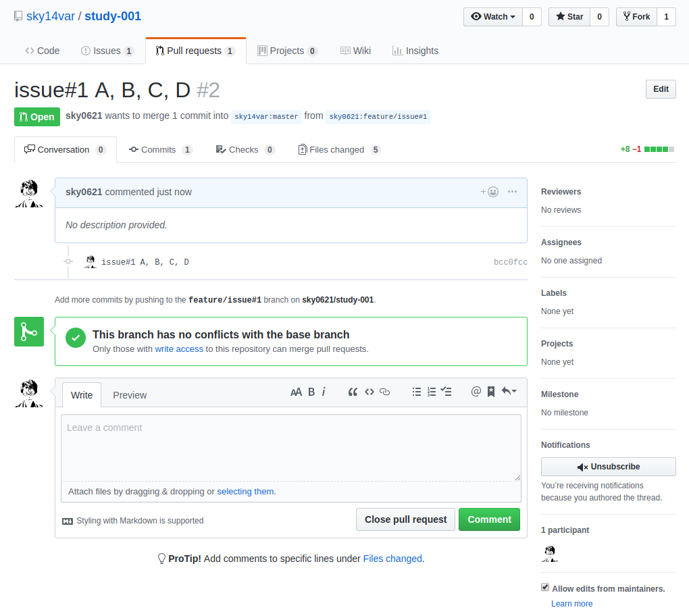
Task: Open the Projects tab
Action: pyautogui.click(x=287, y=51)
